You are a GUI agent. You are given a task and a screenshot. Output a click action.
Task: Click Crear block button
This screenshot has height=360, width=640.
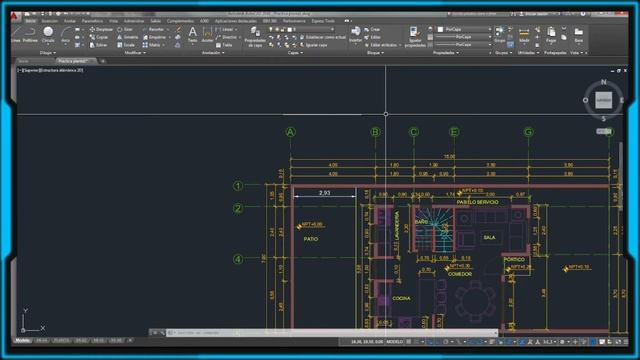pyautogui.click(x=372, y=29)
